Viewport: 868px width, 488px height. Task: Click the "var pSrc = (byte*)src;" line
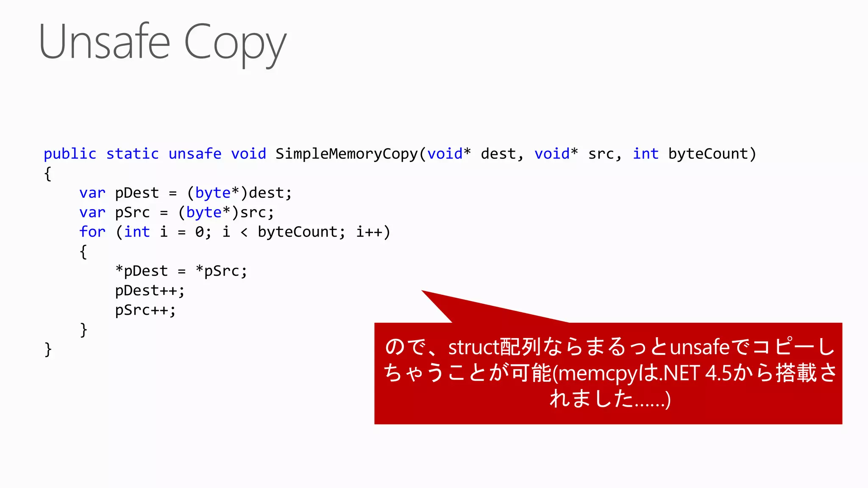point(176,213)
